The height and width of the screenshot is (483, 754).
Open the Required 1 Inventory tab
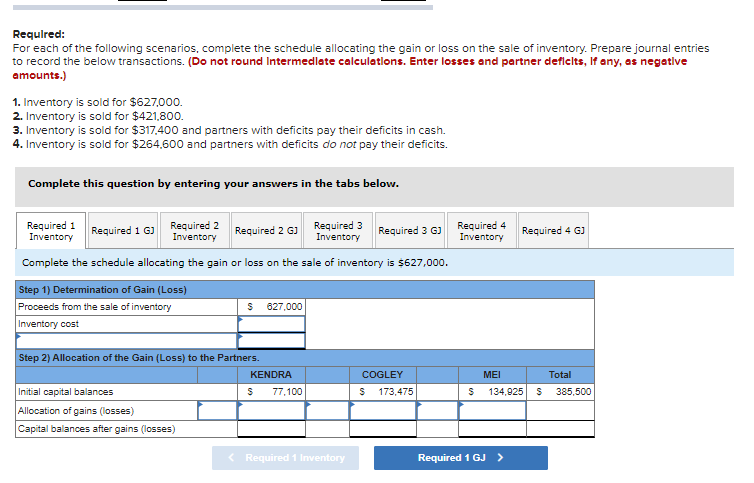pyautogui.click(x=51, y=231)
